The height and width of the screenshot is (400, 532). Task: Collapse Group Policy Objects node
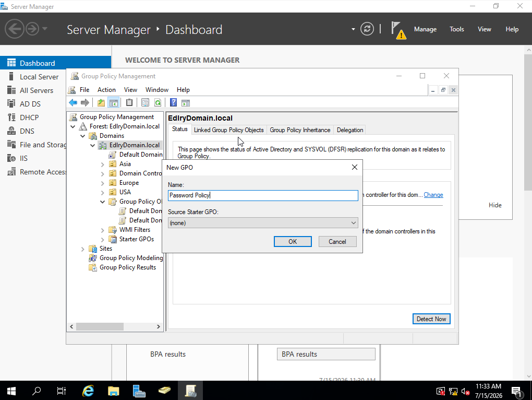[102, 202]
